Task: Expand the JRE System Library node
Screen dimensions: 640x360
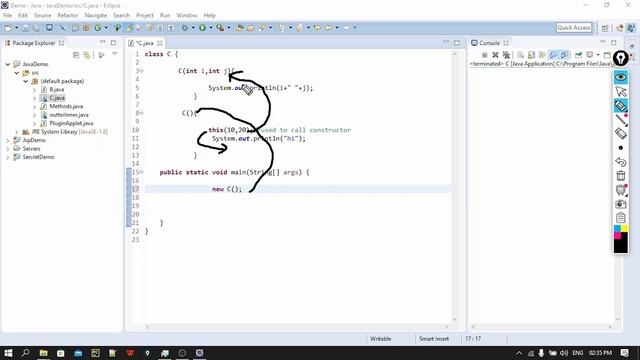Action: pos(17,132)
